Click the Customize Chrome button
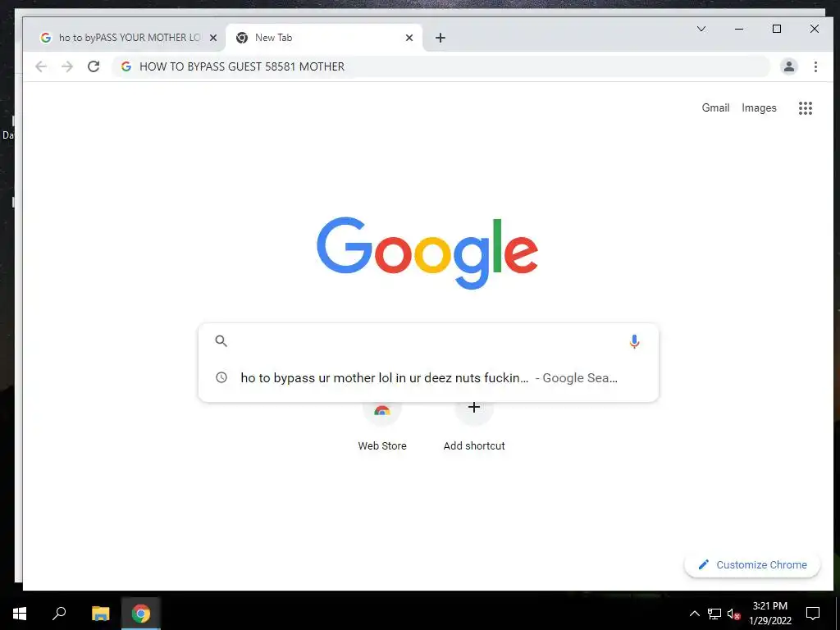The width and height of the screenshot is (840, 630). [x=752, y=564]
